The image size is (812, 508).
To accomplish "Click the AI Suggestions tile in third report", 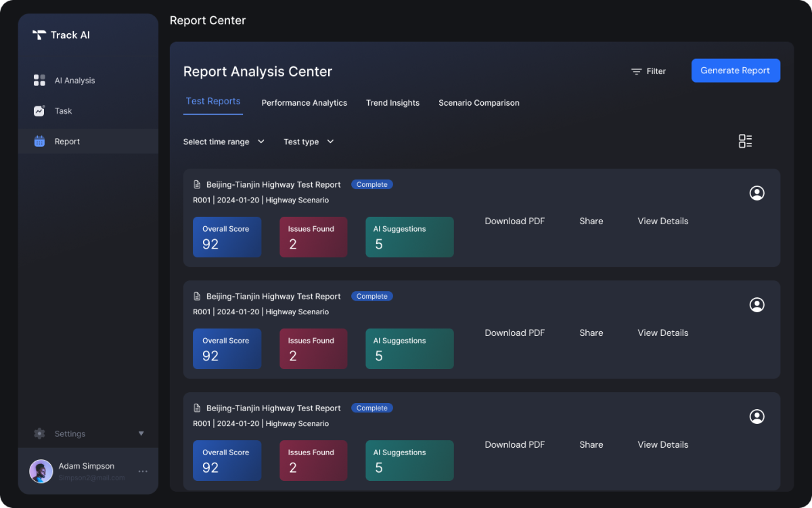I will click(x=409, y=461).
